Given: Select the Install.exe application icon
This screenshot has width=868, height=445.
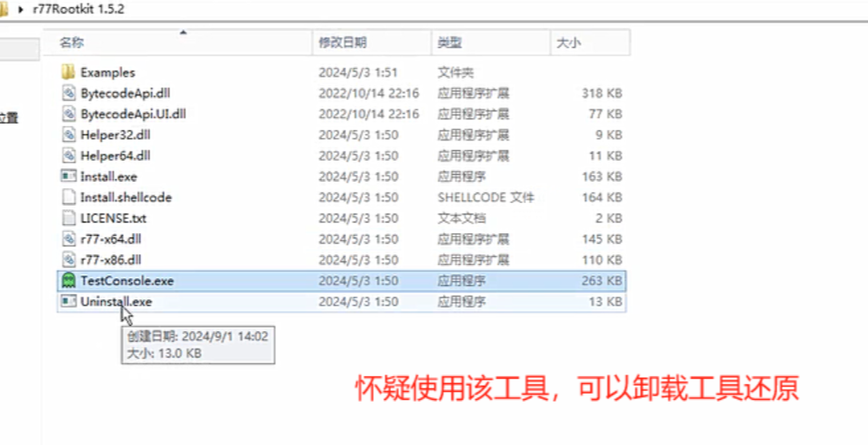Looking at the screenshot, I should point(68,177).
